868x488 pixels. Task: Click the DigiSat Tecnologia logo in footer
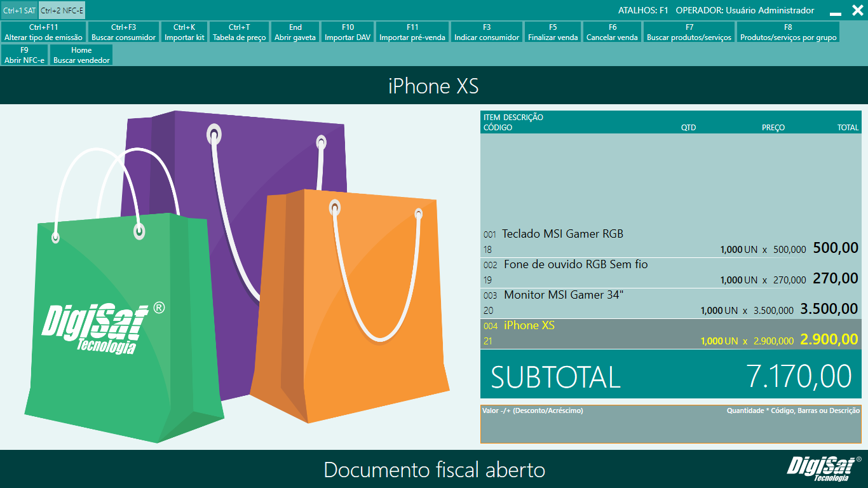click(824, 470)
